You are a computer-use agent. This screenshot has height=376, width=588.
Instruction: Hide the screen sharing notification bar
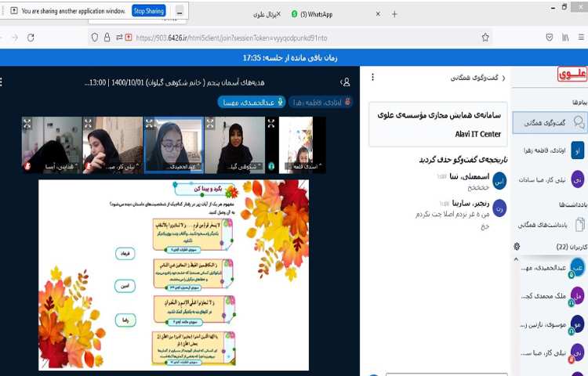click(180, 11)
